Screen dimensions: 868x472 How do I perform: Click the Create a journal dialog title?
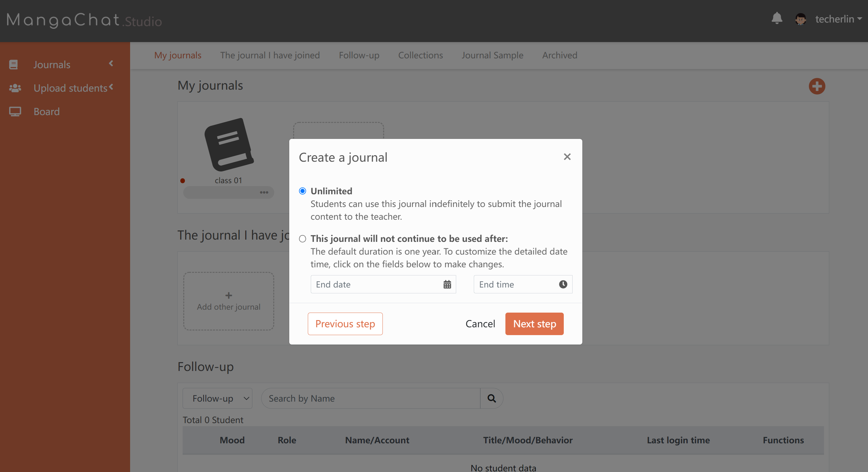(343, 157)
